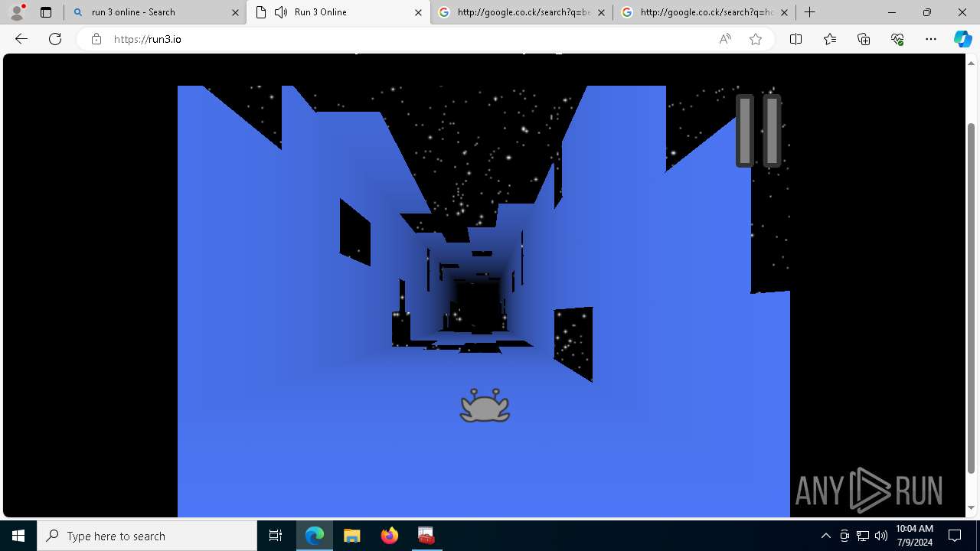The image size is (980, 551).
Task: Open the browser profile avatar
Action: (17, 12)
